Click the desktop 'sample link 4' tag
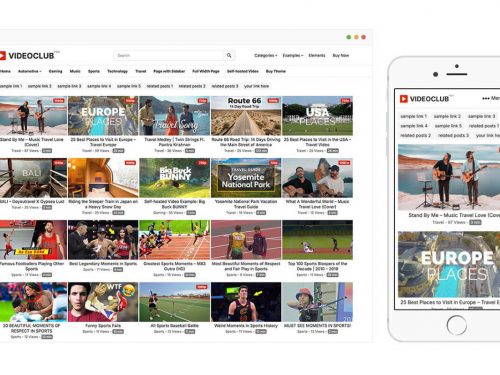 (99, 86)
